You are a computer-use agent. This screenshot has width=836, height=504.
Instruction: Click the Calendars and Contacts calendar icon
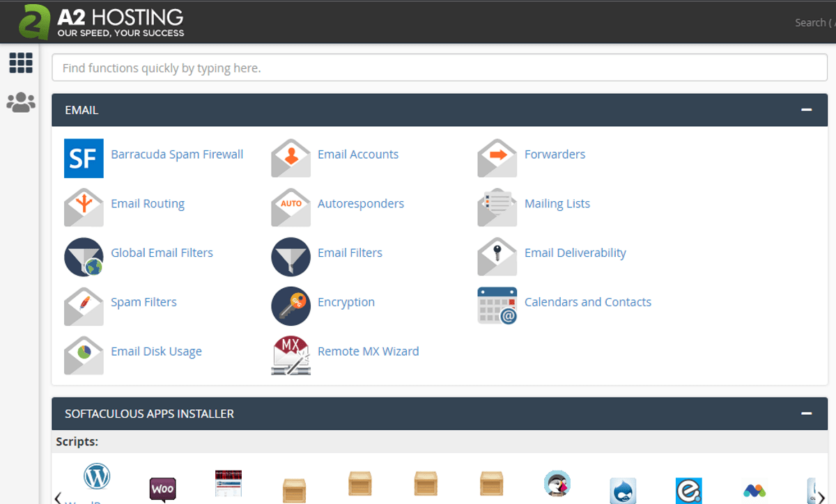[x=497, y=306]
